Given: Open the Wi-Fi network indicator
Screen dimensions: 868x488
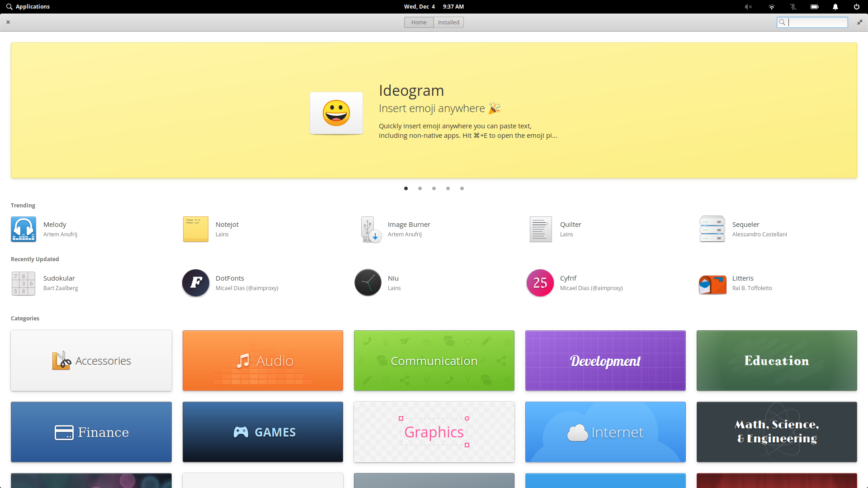Looking at the screenshot, I should click(772, 7).
